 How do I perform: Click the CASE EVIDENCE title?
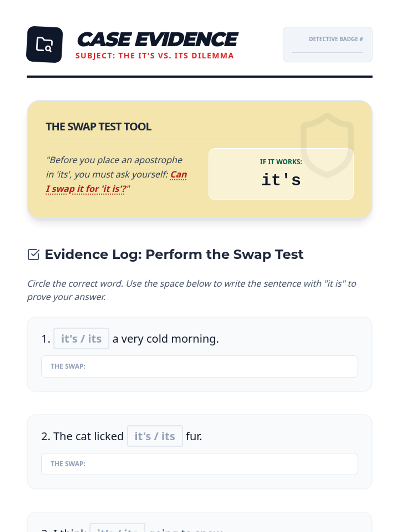click(x=157, y=40)
